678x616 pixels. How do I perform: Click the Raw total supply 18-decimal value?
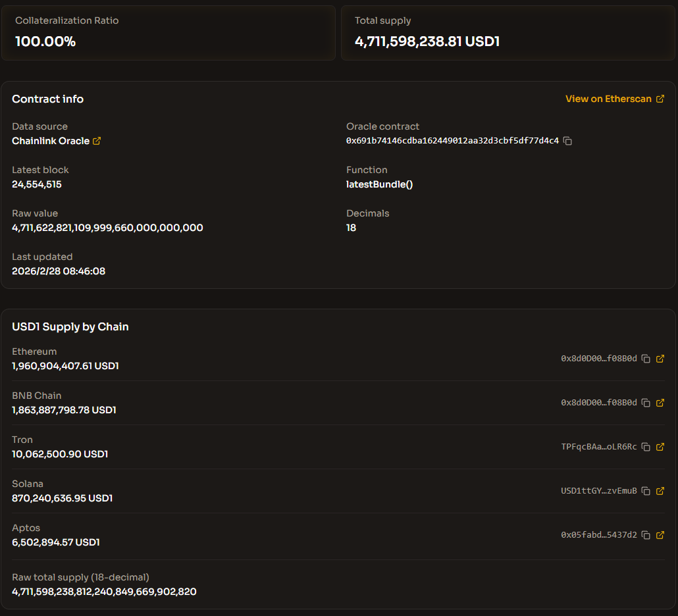tap(104, 592)
